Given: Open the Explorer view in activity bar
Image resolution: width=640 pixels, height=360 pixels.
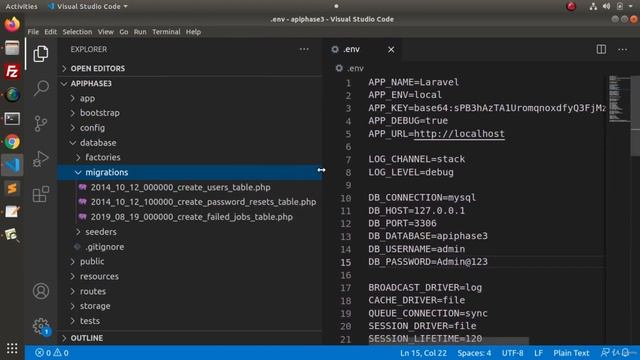Looking at the screenshot, I should click(x=41, y=53).
